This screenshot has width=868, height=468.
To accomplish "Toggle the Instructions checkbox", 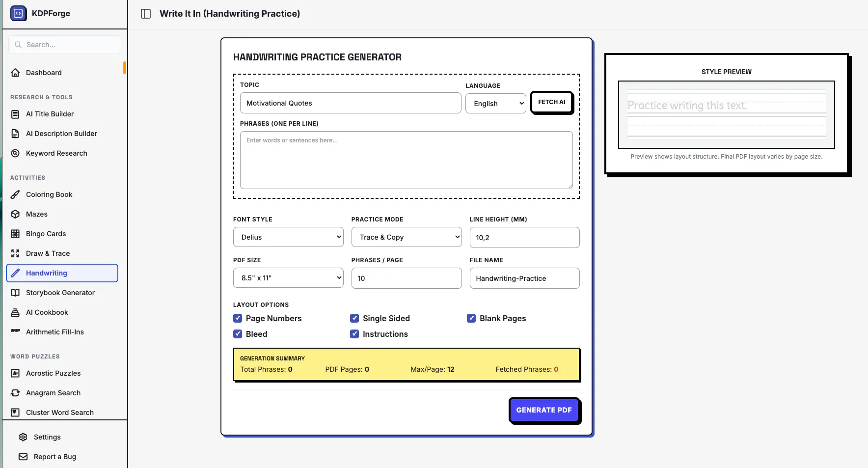I will click(x=354, y=334).
